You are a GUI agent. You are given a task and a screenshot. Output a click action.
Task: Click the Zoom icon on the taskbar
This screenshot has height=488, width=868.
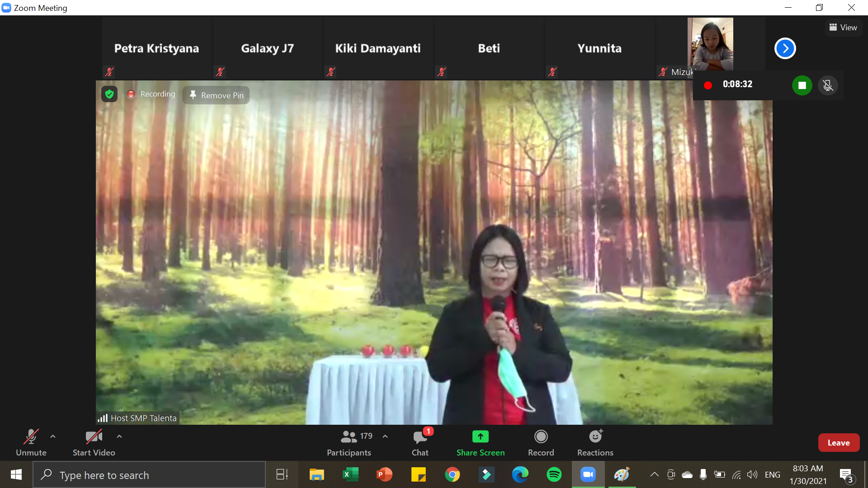588,474
